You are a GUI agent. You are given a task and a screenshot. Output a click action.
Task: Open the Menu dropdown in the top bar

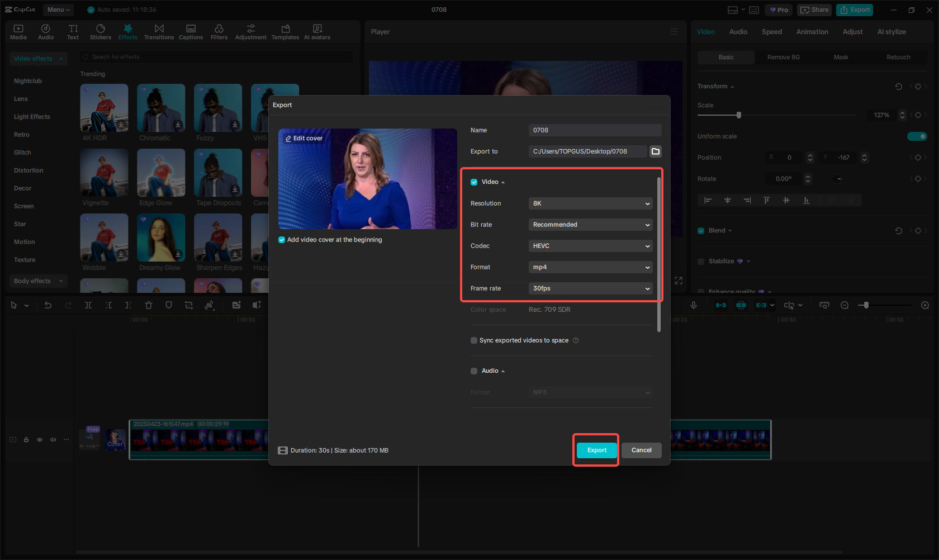click(58, 10)
